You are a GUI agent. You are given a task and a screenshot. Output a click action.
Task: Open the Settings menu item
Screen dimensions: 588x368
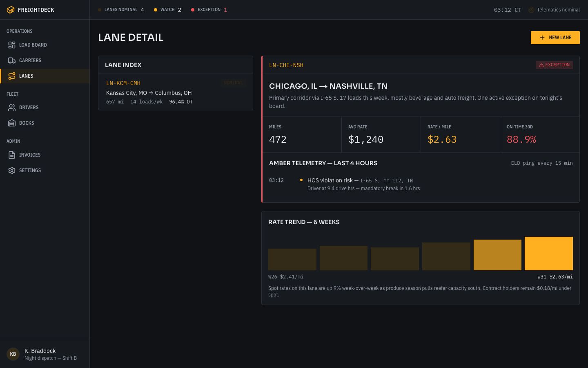click(45, 171)
